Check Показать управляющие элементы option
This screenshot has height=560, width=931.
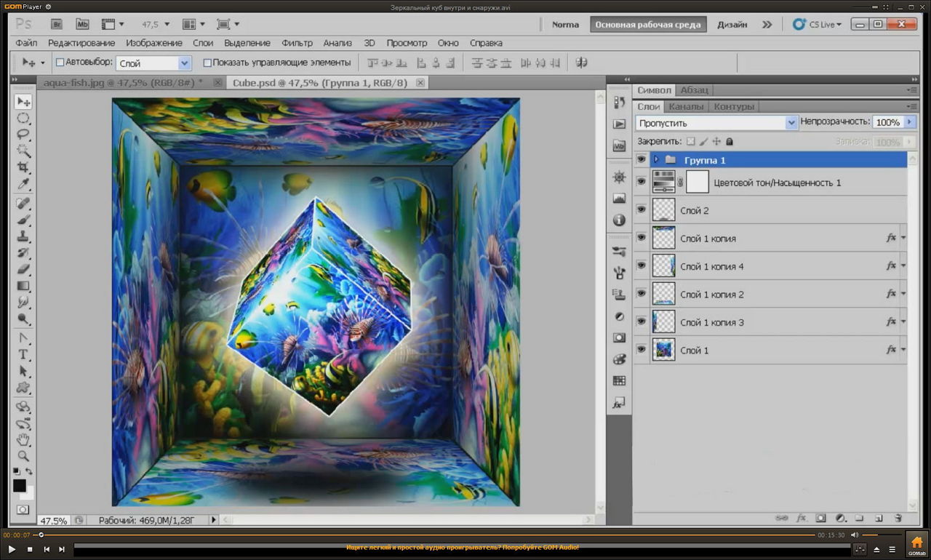pyautogui.click(x=207, y=63)
